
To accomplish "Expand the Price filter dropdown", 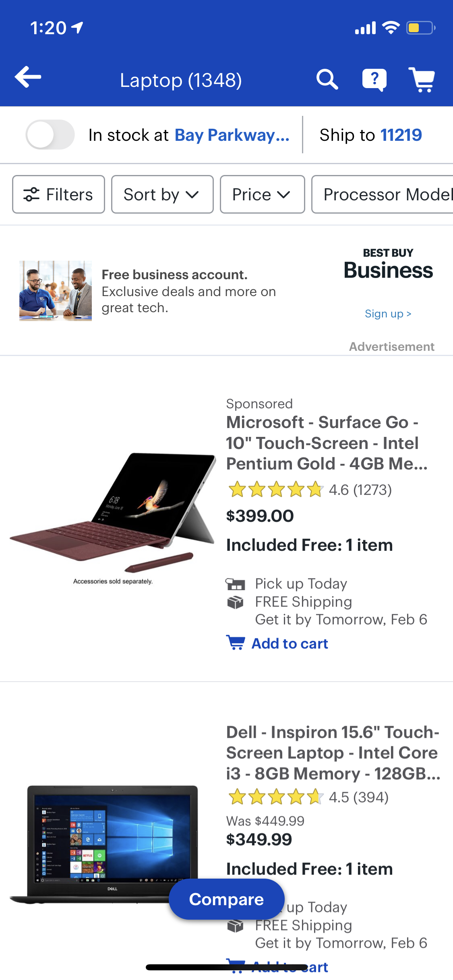I will tap(262, 194).
